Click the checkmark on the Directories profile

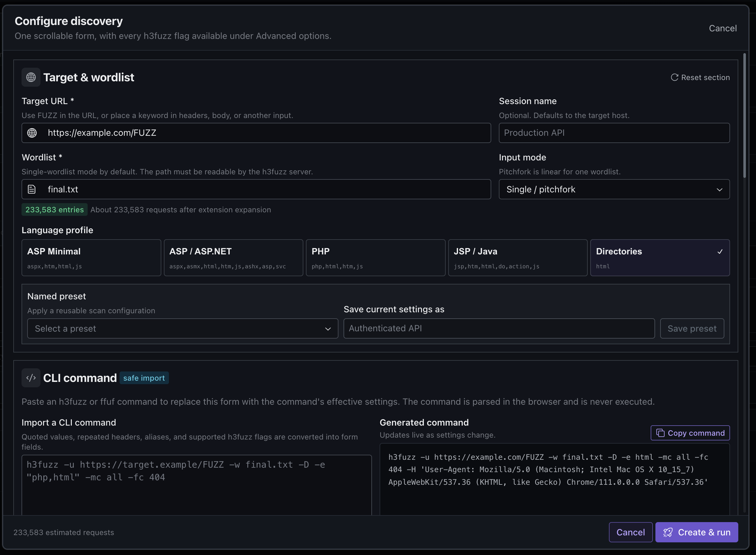(x=720, y=251)
